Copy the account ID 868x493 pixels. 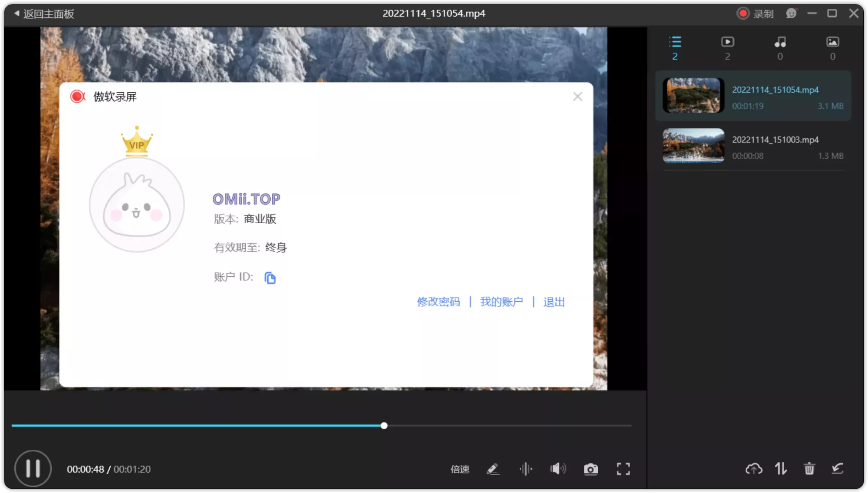click(270, 277)
